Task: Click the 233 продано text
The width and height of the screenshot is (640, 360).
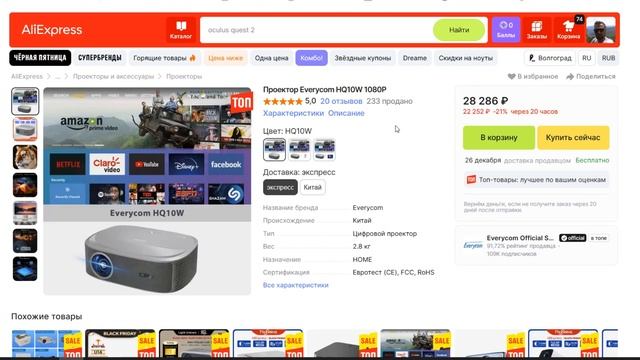Action: pyautogui.click(x=389, y=101)
